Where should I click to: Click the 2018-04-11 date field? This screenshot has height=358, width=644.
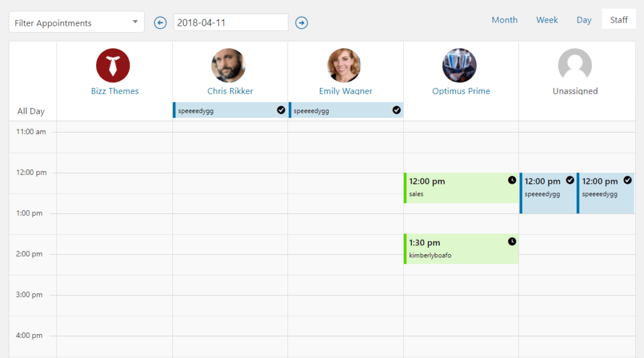(231, 22)
